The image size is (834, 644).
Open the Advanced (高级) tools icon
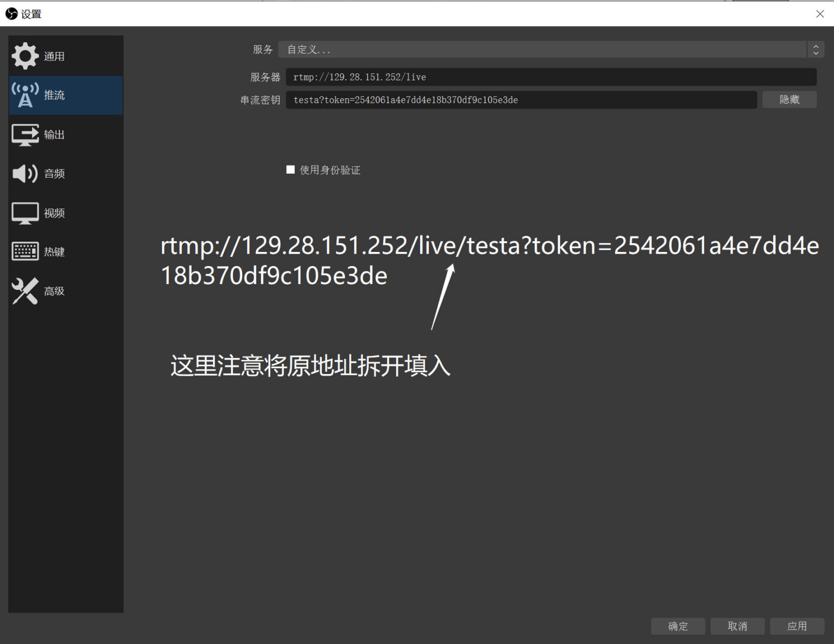coord(25,291)
